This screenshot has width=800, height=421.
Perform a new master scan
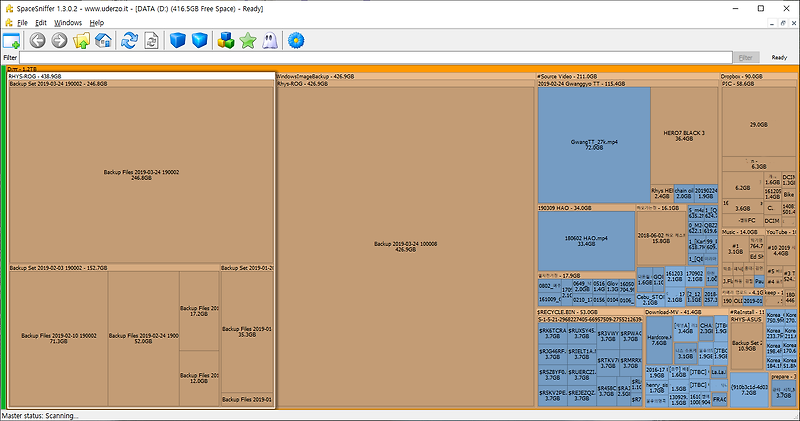click(130, 40)
